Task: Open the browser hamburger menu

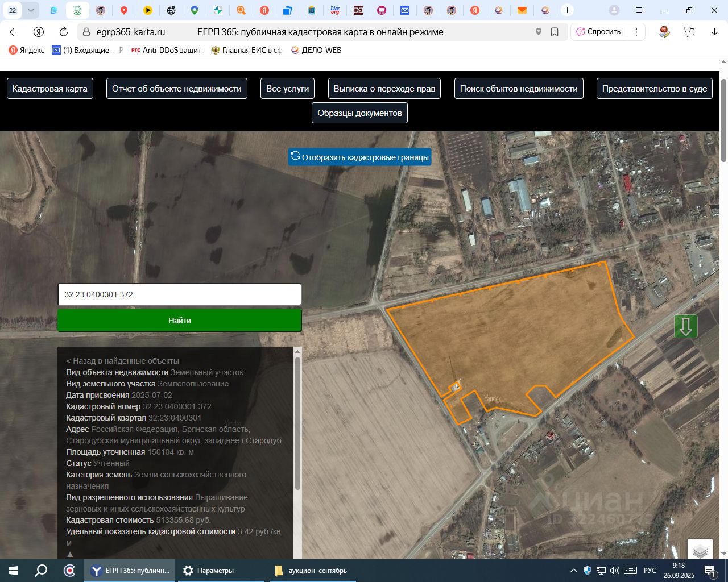Action: [x=639, y=10]
